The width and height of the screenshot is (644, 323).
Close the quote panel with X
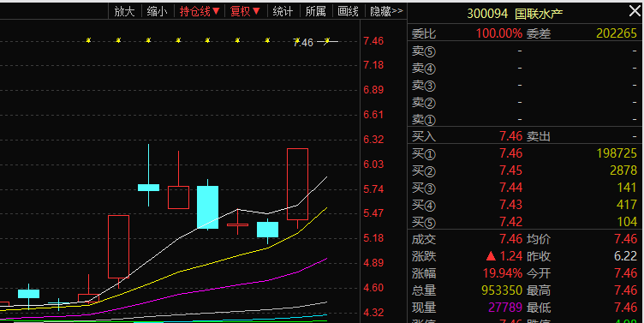[635, 11]
